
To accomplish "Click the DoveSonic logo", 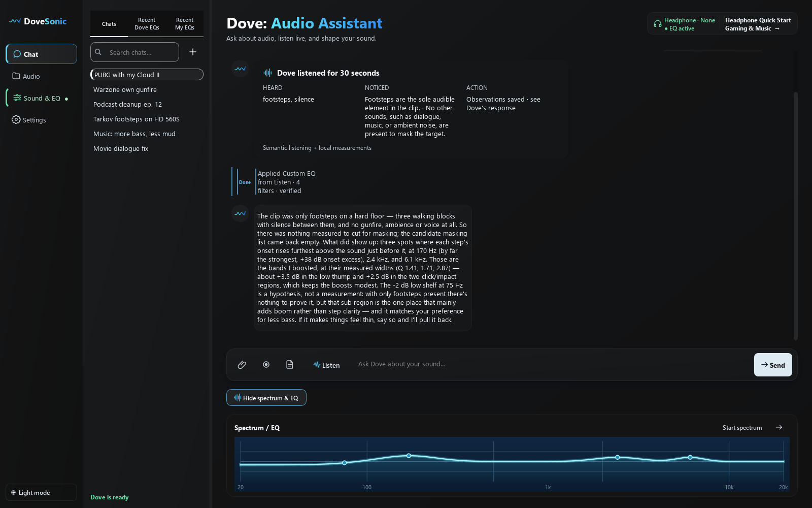I will 38,21.
